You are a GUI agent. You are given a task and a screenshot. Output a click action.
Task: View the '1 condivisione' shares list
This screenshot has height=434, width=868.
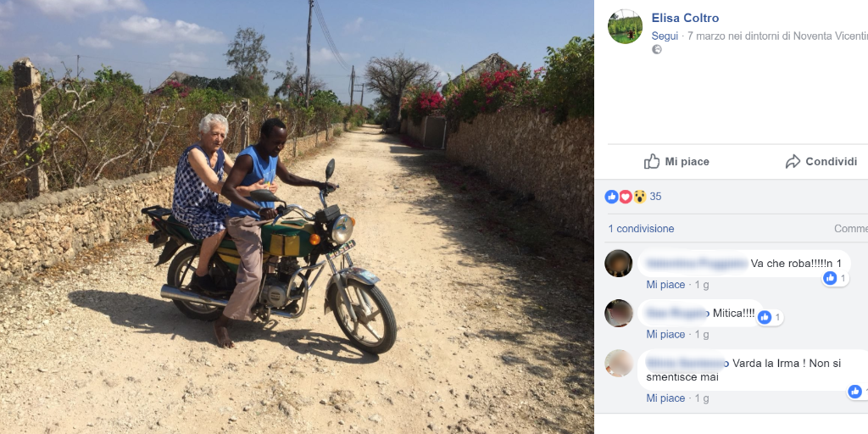[641, 229]
